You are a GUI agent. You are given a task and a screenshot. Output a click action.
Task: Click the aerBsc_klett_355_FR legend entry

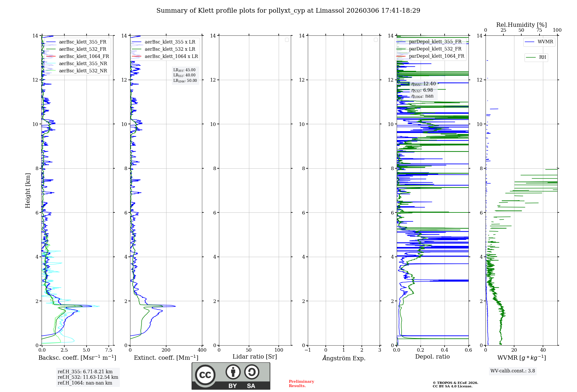click(83, 42)
